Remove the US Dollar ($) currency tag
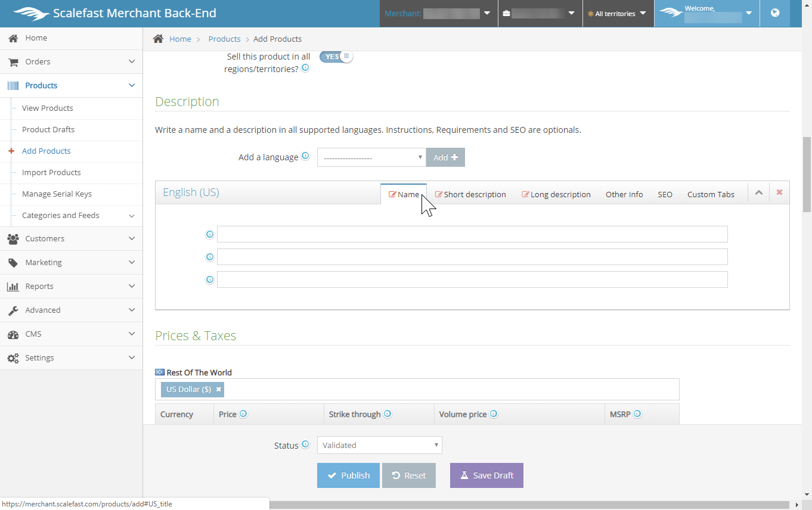This screenshot has height=510, width=812. pos(219,389)
